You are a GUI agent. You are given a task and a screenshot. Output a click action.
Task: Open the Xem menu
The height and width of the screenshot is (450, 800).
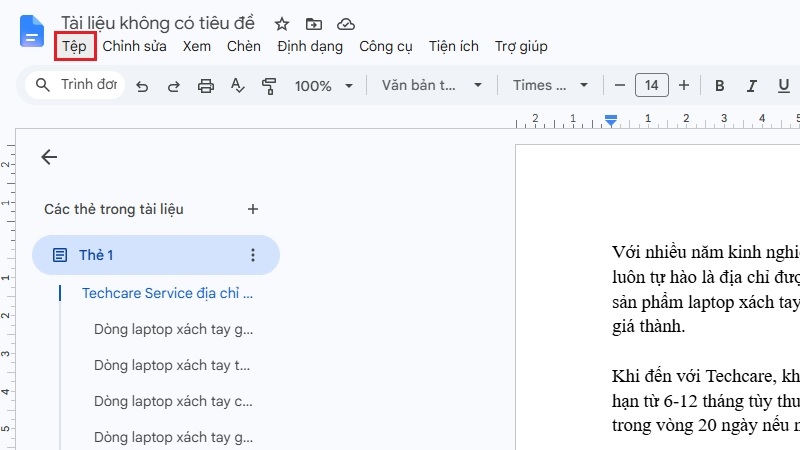[196, 46]
